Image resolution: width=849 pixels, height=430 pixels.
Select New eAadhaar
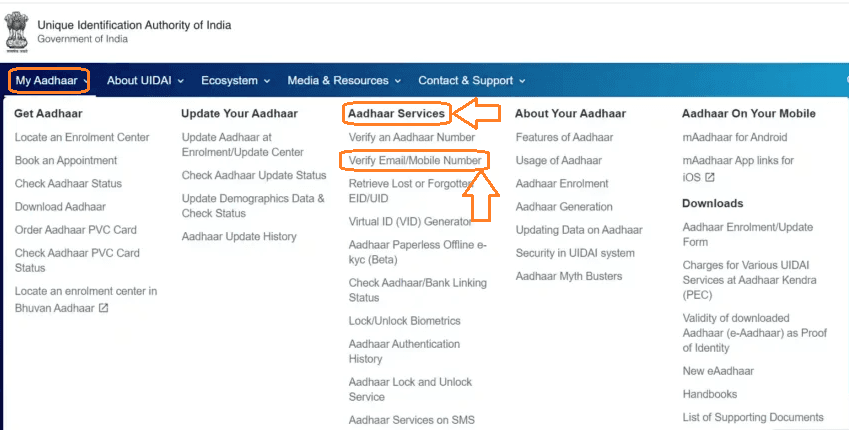pyautogui.click(x=718, y=371)
